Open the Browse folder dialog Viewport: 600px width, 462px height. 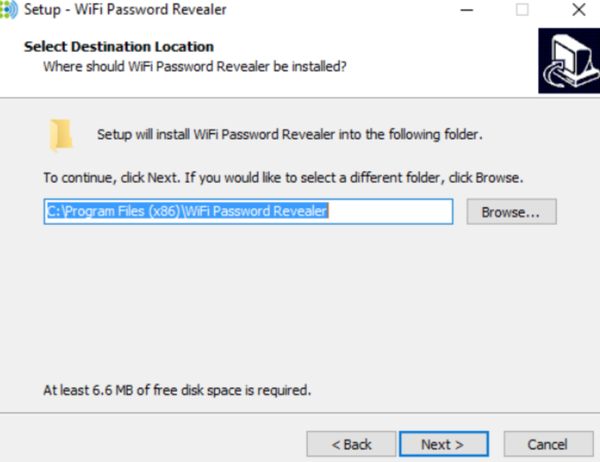click(x=510, y=212)
